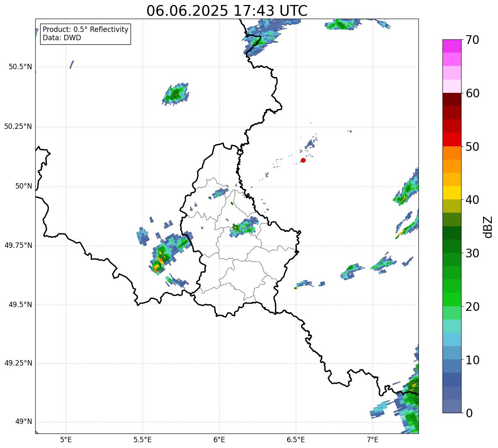Click the '10' colorbar tick label
Screen dimensions: 498x448
[x=472, y=360]
